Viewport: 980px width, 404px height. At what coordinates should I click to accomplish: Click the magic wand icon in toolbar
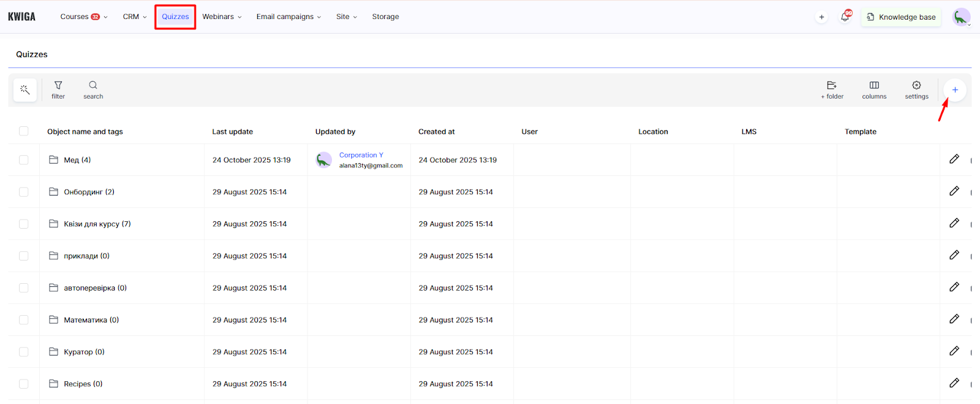pos(24,90)
